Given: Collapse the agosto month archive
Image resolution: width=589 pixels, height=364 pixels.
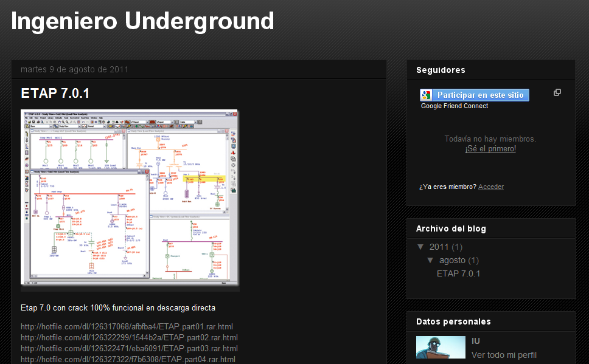Looking at the screenshot, I should [430, 260].
